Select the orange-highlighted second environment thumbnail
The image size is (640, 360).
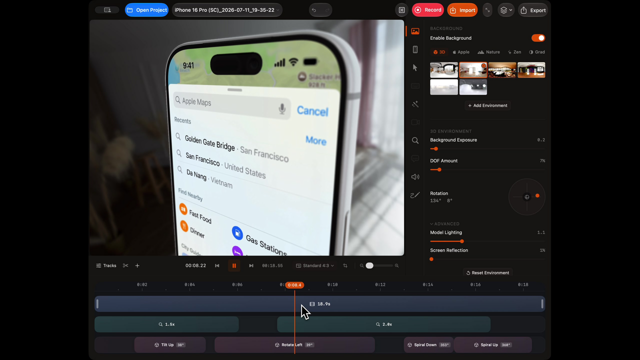473,70
